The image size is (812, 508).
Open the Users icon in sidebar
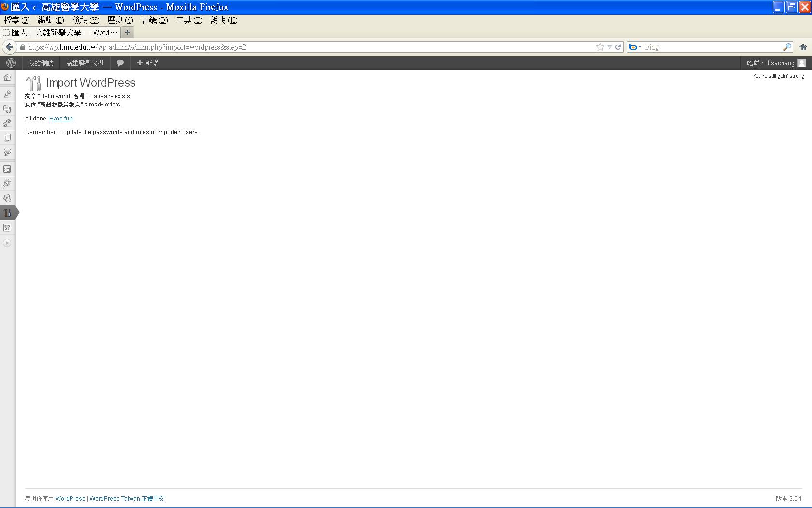point(7,198)
